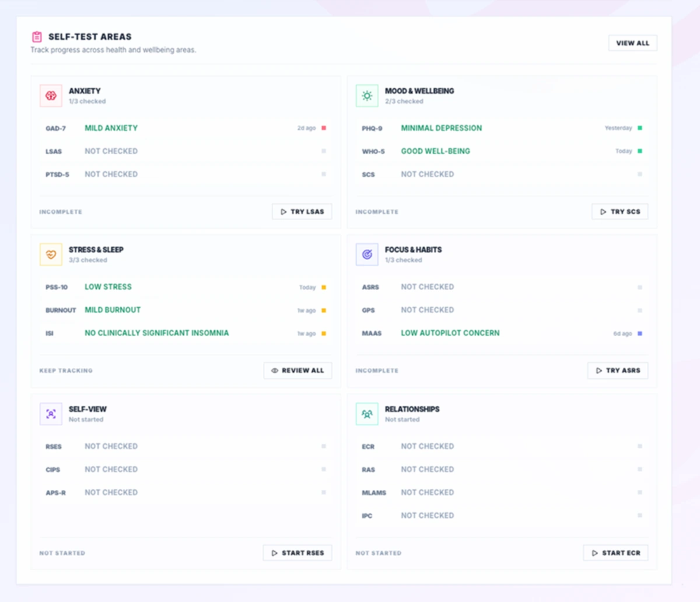700x602 pixels.
Task: Select the ECR test label
Action: coord(368,447)
